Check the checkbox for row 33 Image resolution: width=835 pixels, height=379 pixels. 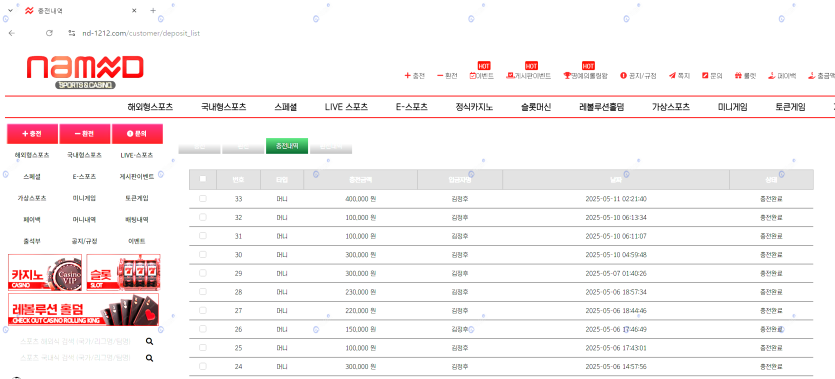(202, 199)
